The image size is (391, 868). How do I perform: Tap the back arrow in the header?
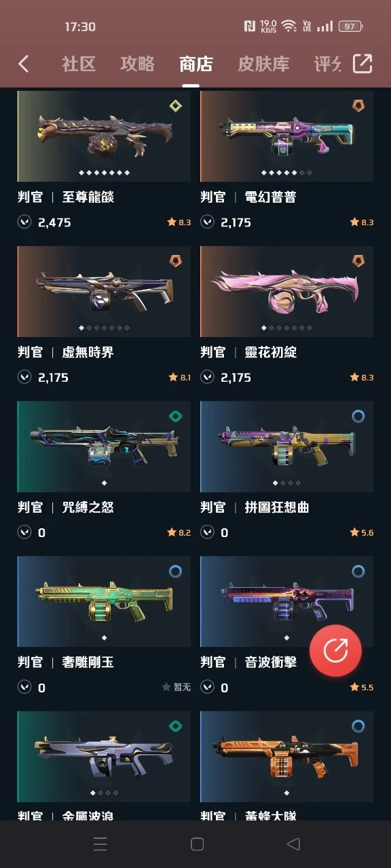24,64
